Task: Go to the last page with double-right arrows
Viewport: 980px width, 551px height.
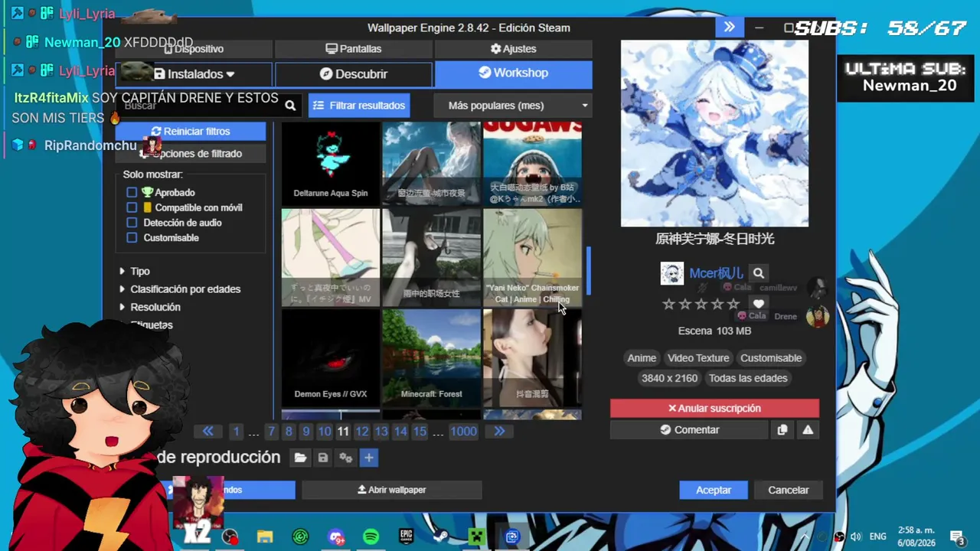Action: tap(499, 432)
